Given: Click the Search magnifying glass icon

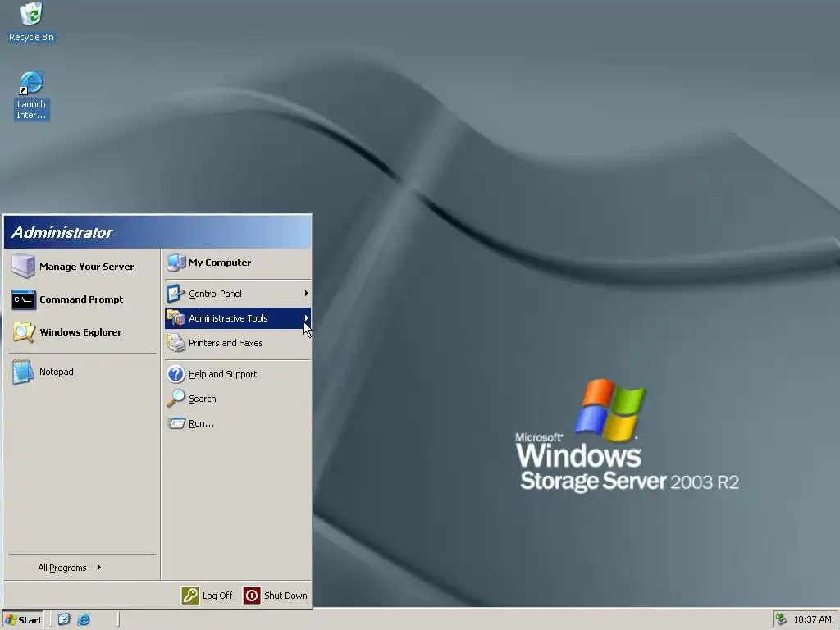Looking at the screenshot, I should tap(176, 399).
